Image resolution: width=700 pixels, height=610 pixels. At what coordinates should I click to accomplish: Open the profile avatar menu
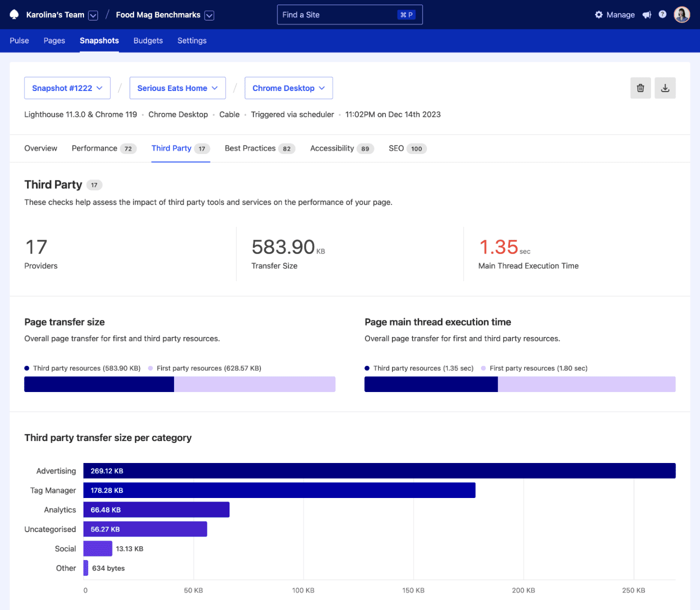coord(681,14)
